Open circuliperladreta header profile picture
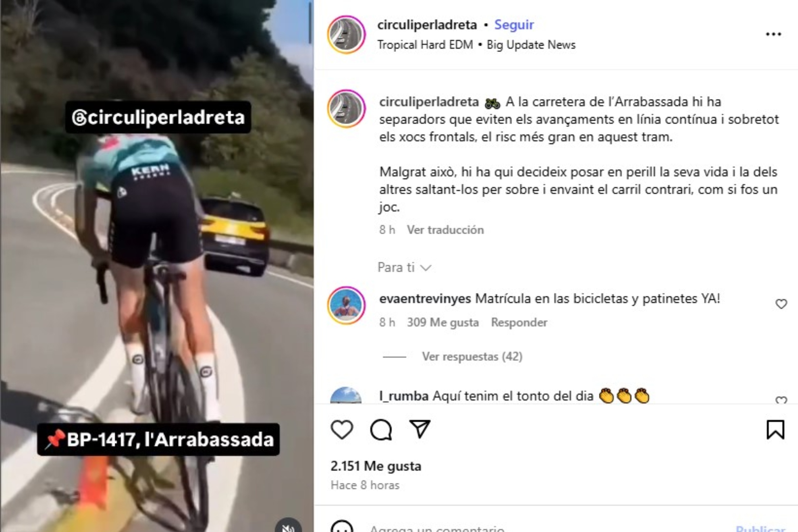The width and height of the screenshot is (798, 532). point(346,35)
